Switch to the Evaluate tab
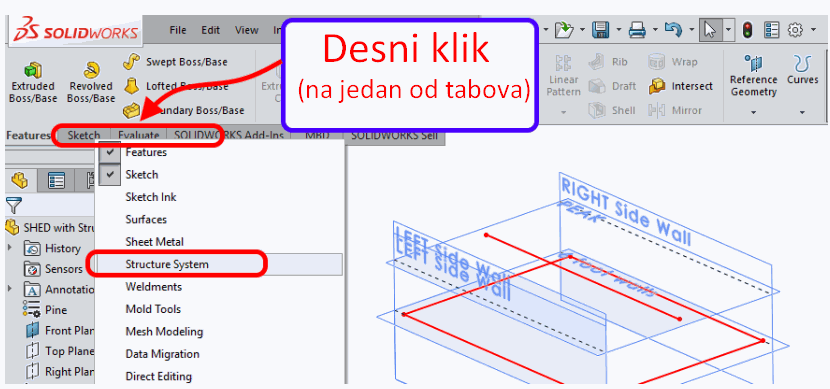The height and width of the screenshot is (389, 830). pyautogui.click(x=139, y=135)
